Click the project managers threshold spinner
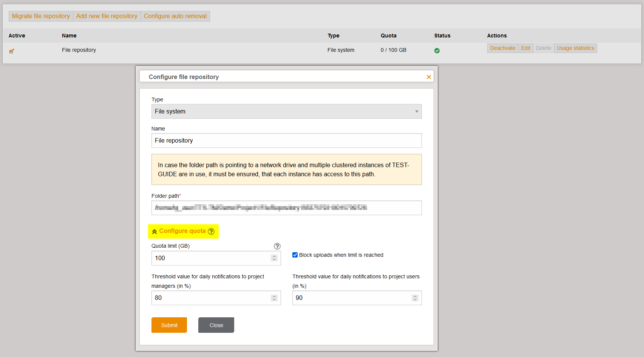644x357 pixels. tap(274, 298)
